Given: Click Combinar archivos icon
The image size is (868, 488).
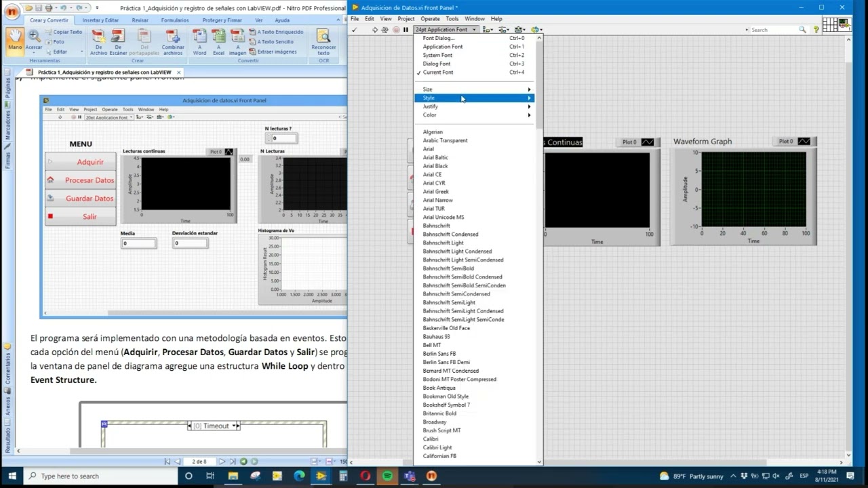Looking at the screenshot, I should pos(173,41).
